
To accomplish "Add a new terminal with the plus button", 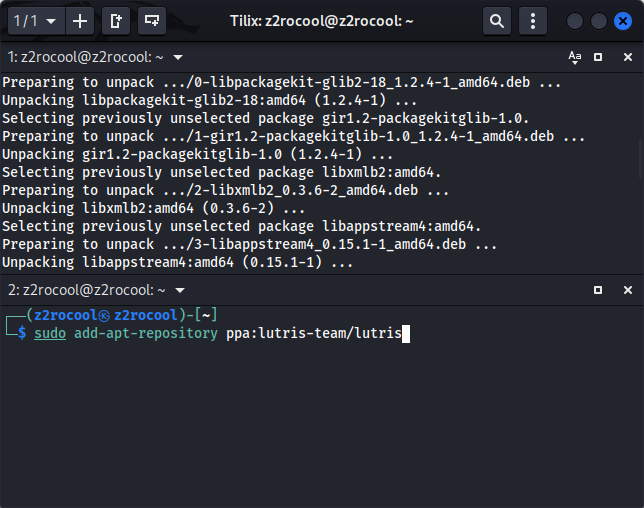I will pyautogui.click(x=80, y=21).
